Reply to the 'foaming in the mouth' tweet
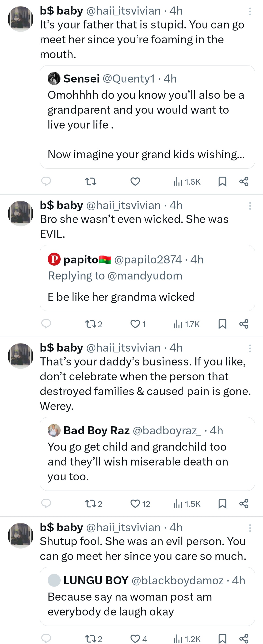The image size is (263, 644). 46,181
